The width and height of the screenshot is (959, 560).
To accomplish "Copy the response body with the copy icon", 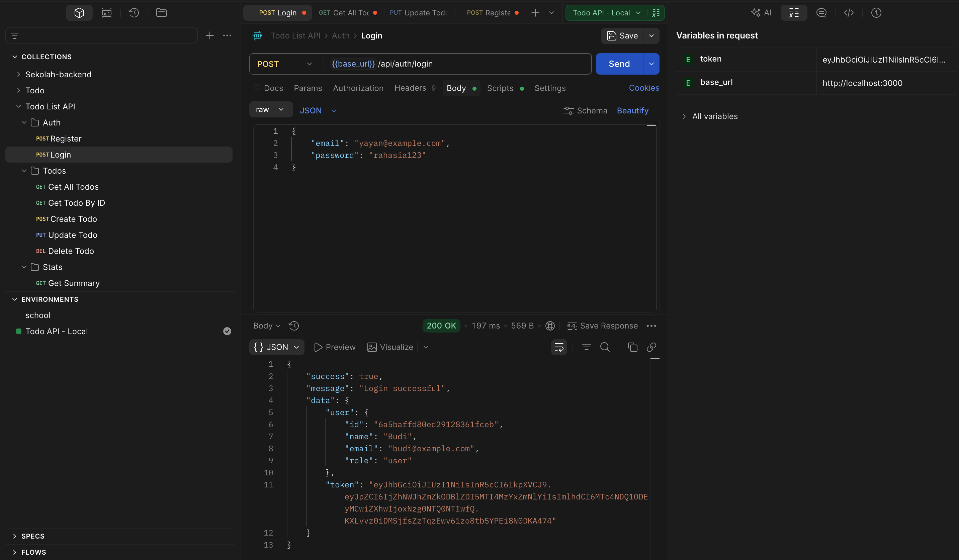I will tap(632, 347).
